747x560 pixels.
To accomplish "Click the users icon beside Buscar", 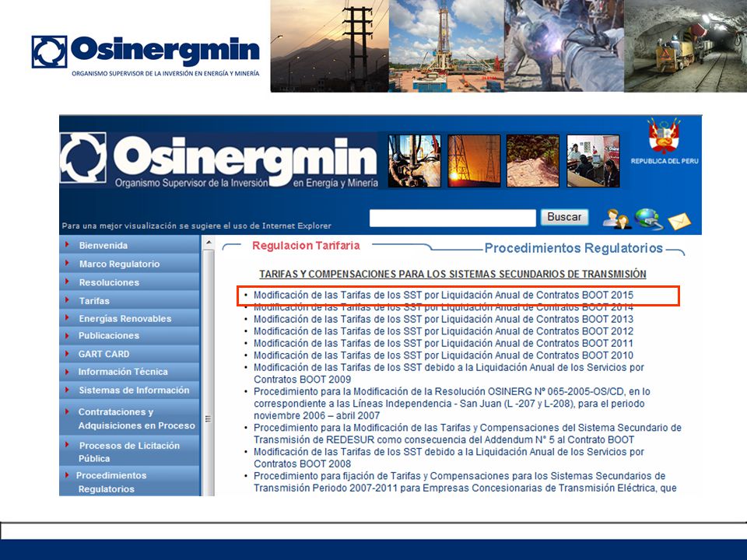I will [617, 219].
